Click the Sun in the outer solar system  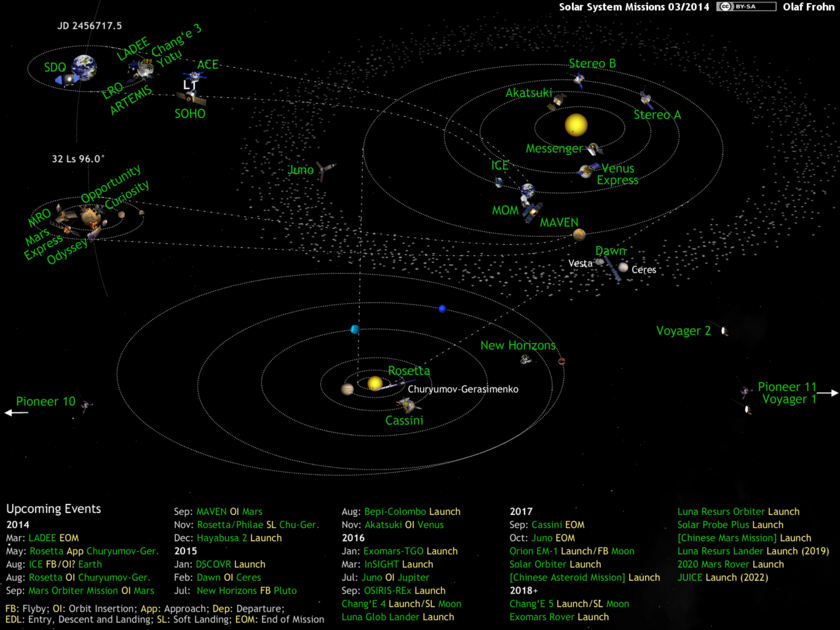click(x=375, y=384)
